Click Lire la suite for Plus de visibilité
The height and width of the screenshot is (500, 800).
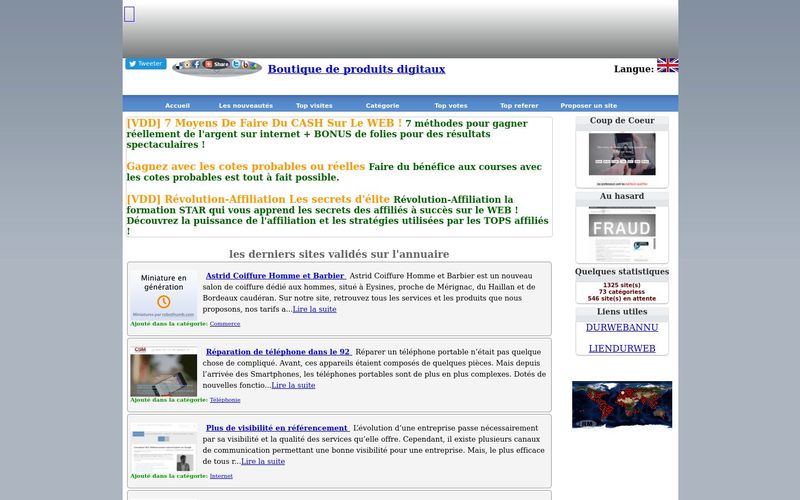pos(263,461)
